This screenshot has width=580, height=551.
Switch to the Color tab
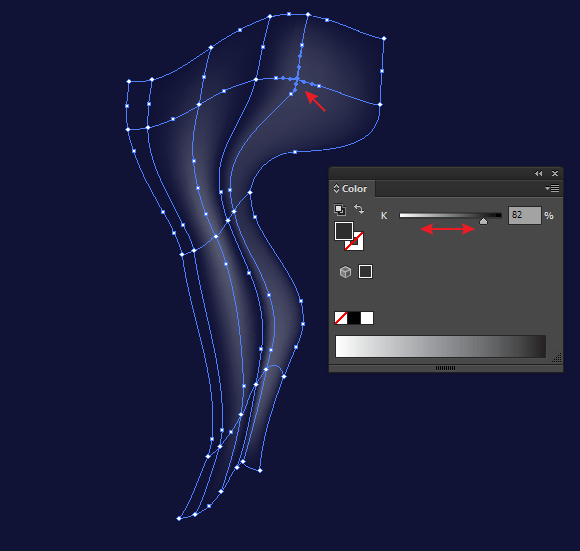[x=352, y=189]
